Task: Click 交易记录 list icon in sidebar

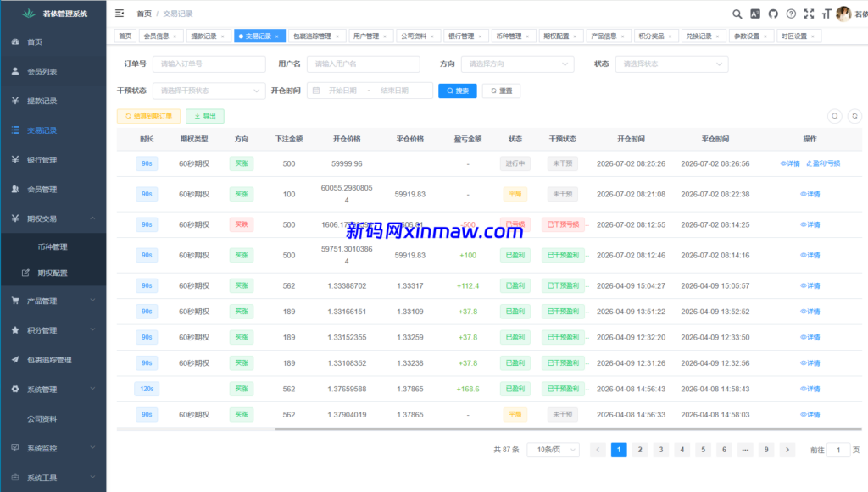Action: 15,130
